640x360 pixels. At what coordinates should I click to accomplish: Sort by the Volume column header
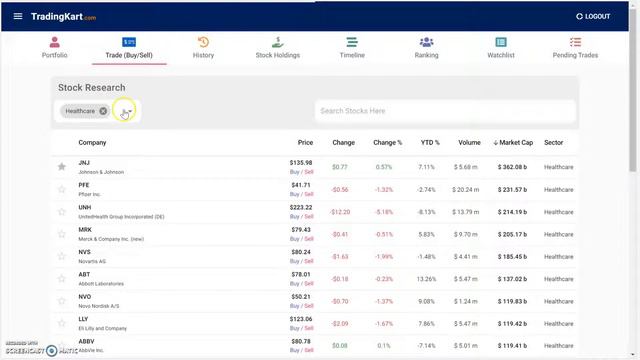pyautogui.click(x=469, y=142)
